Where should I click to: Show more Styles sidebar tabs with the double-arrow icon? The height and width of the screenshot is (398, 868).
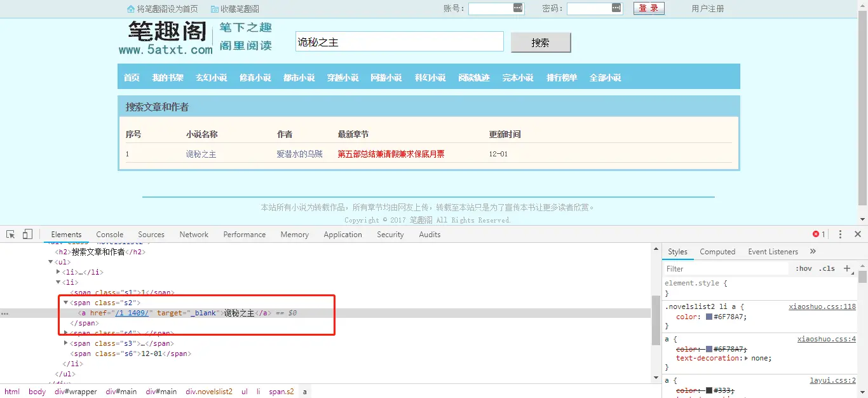(813, 251)
